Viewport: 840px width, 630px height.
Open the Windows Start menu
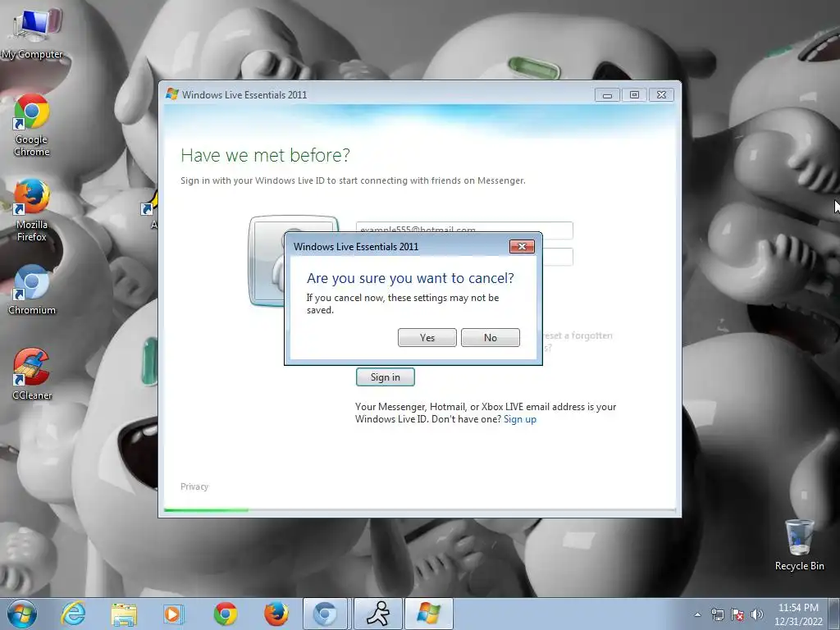pyautogui.click(x=22, y=614)
